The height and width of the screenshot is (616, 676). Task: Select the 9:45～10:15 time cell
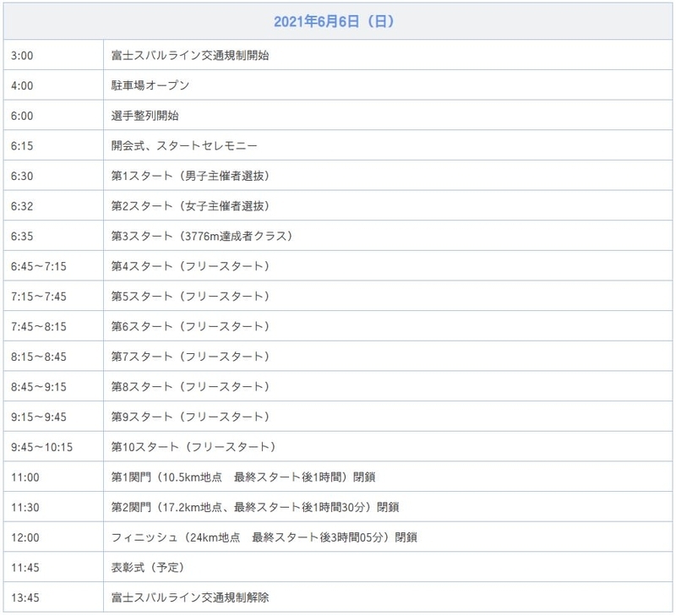[x=53, y=447]
